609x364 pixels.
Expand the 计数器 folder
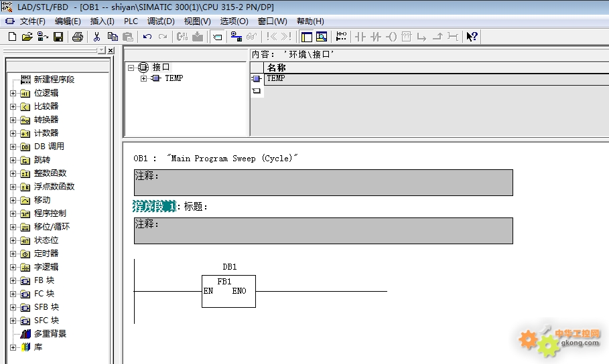click(x=13, y=134)
